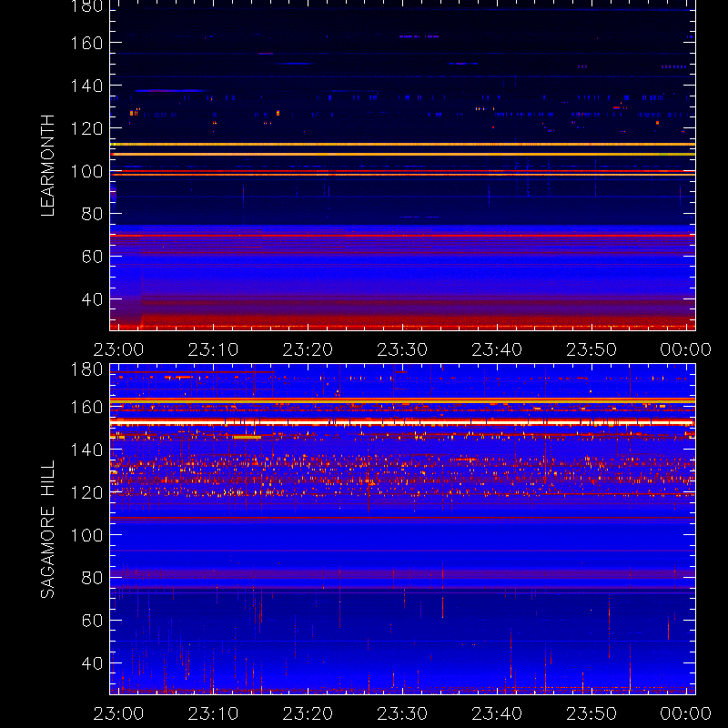Click the 23:50 time label of Sagamore Hill plot
This screenshot has height=728, width=728.
[x=591, y=713]
